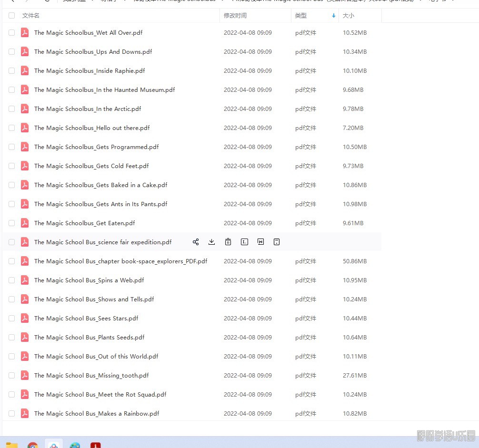Check the box for Meet the Rot Squad.pdf
This screenshot has width=479, height=448.
(x=11, y=394)
